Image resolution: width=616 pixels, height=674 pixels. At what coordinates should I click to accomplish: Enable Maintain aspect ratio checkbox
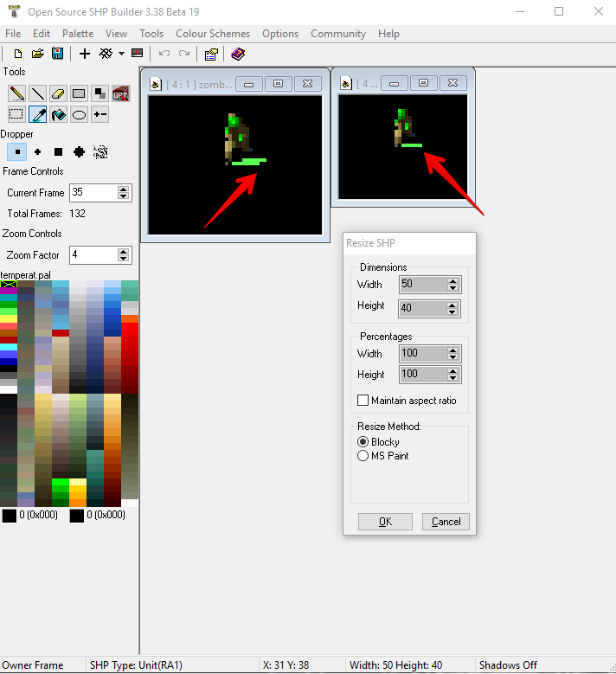coord(363,401)
